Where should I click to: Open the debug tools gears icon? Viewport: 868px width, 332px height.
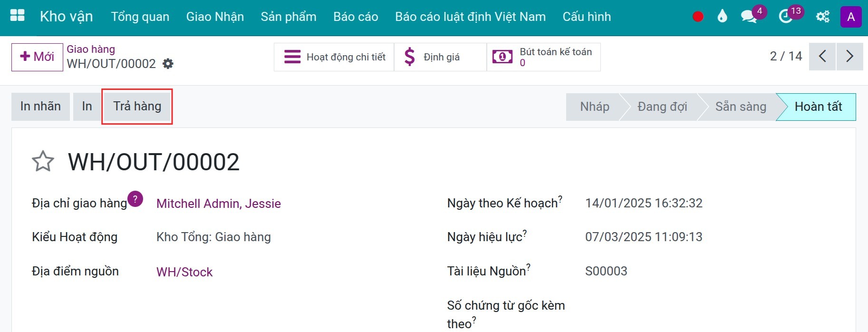click(x=823, y=17)
